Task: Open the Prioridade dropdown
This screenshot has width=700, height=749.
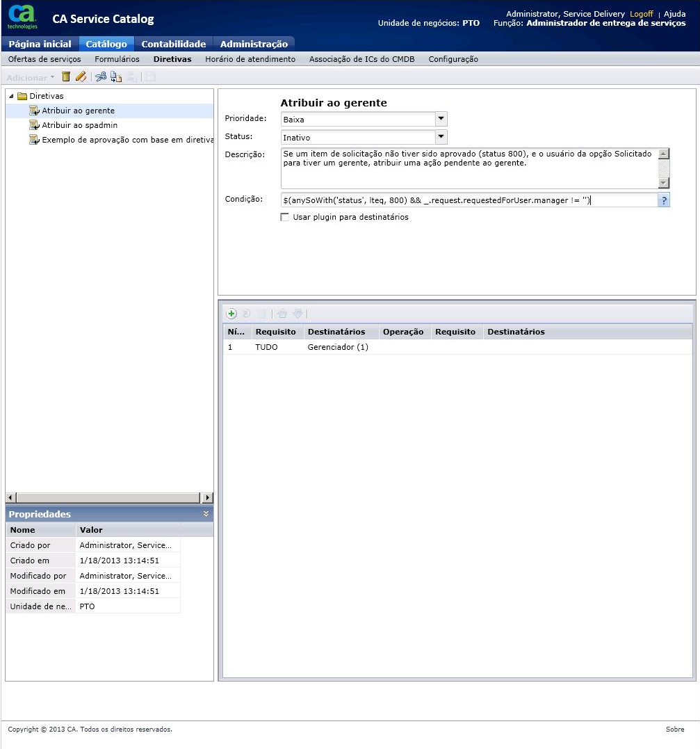Action: coord(441,120)
